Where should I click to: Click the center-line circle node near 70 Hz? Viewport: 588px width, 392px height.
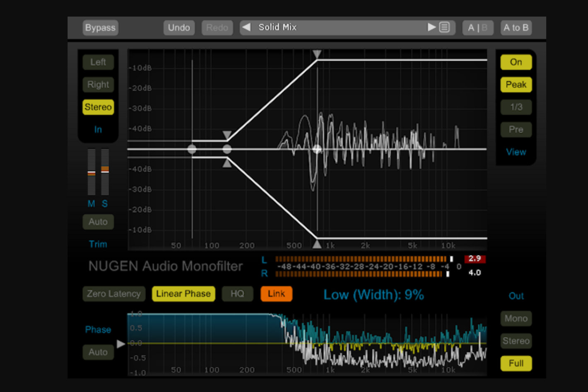[192, 149]
